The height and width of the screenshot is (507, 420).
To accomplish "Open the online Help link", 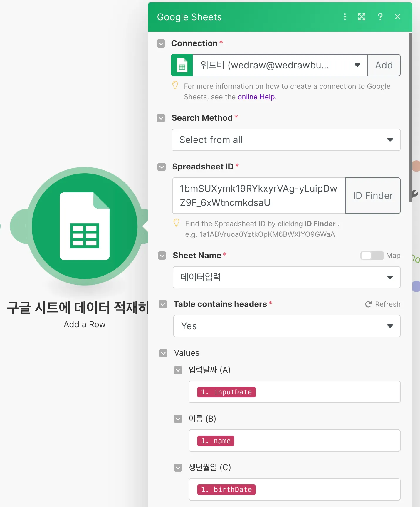I will [x=256, y=97].
